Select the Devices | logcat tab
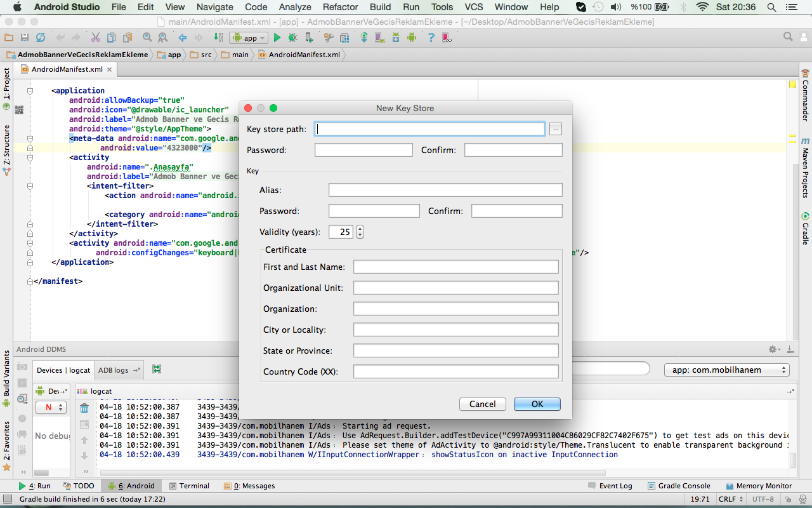Image resolution: width=812 pixels, height=508 pixels. 63,370
